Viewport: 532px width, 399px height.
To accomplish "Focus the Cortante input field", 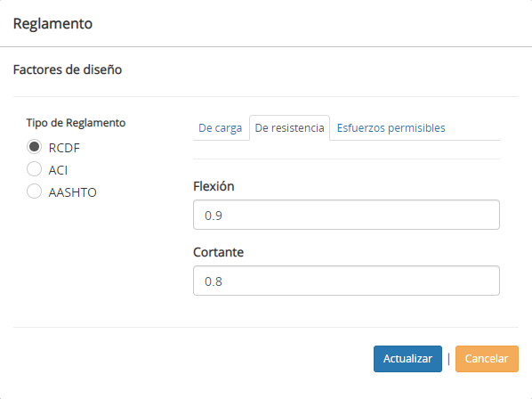I will (x=346, y=281).
